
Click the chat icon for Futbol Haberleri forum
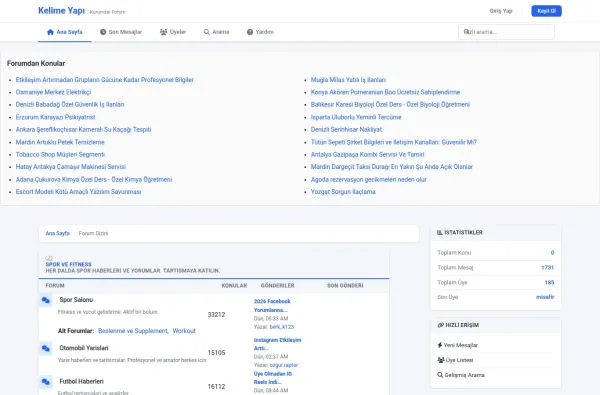tap(46, 382)
